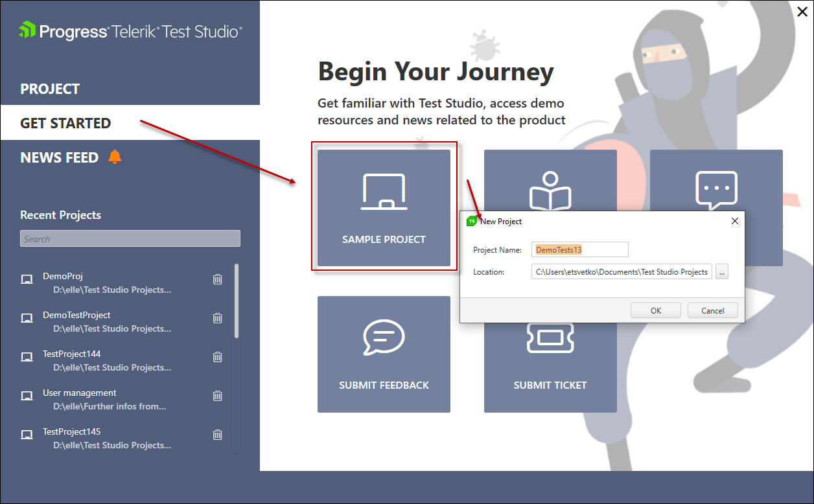Click the open book documentation icon
The width and height of the screenshot is (814, 504).
pos(550,190)
